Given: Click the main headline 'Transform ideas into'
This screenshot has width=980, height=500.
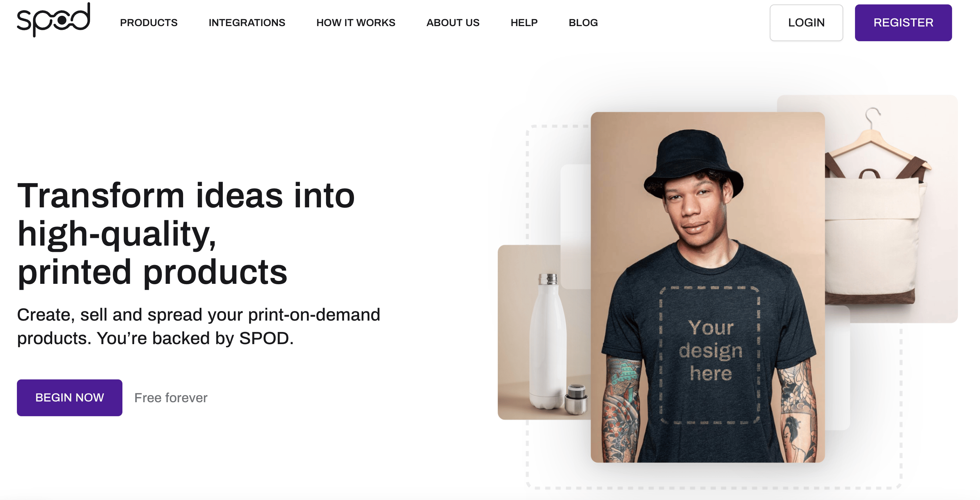Looking at the screenshot, I should click(186, 196).
